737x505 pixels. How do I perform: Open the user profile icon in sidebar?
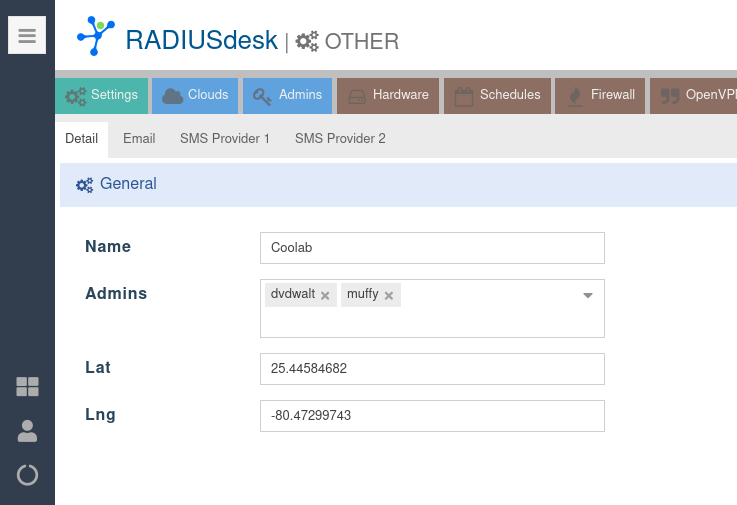tap(27, 431)
